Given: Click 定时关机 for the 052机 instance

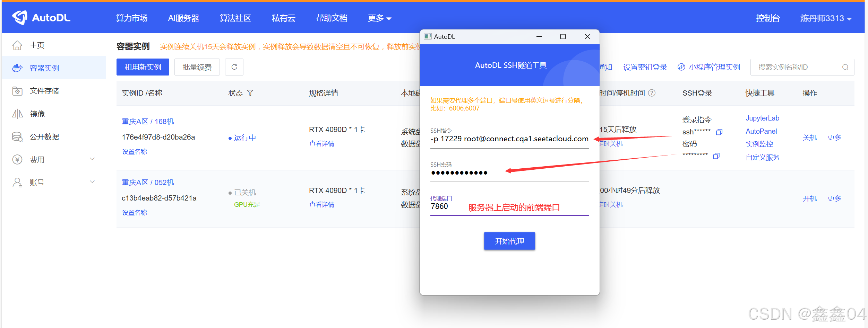Looking at the screenshot, I should point(611,204).
